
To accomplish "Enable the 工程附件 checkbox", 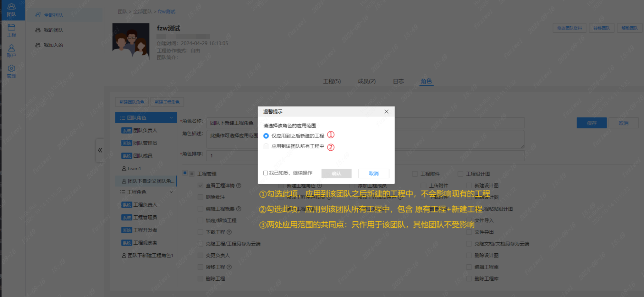I will click(x=415, y=174).
